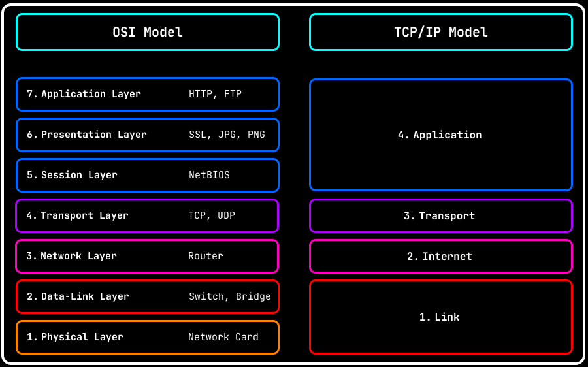Image resolution: width=588 pixels, height=367 pixels.
Task: Select the '3. Network Layer' label
Action: pyautogui.click(x=71, y=256)
